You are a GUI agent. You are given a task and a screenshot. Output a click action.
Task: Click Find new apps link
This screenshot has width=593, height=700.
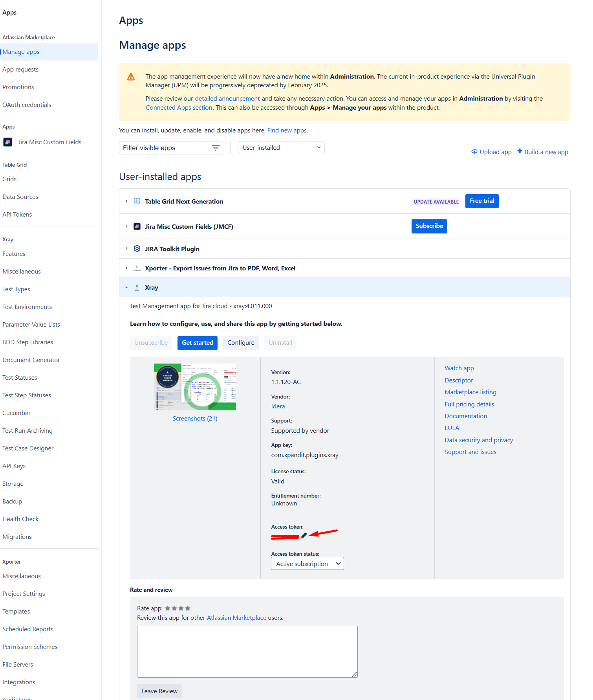[x=287, y=130]
